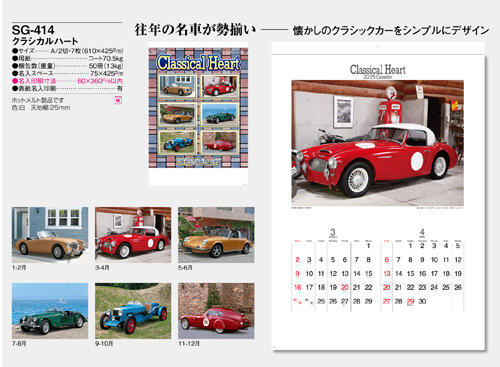This screenshot has width=500, height=367.
Task: Open the 3-4月 red roadster thumbnail
Action: (x=133, y=235)
